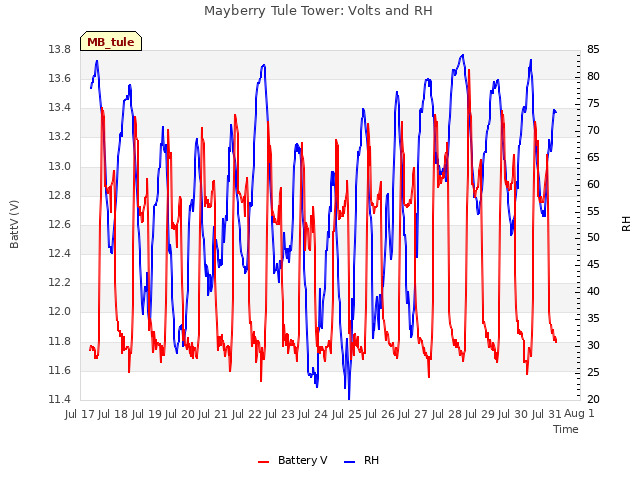Click the 11.6 voltage tick label
Viewport: 640px width, 480px height.
coord(60,371)
